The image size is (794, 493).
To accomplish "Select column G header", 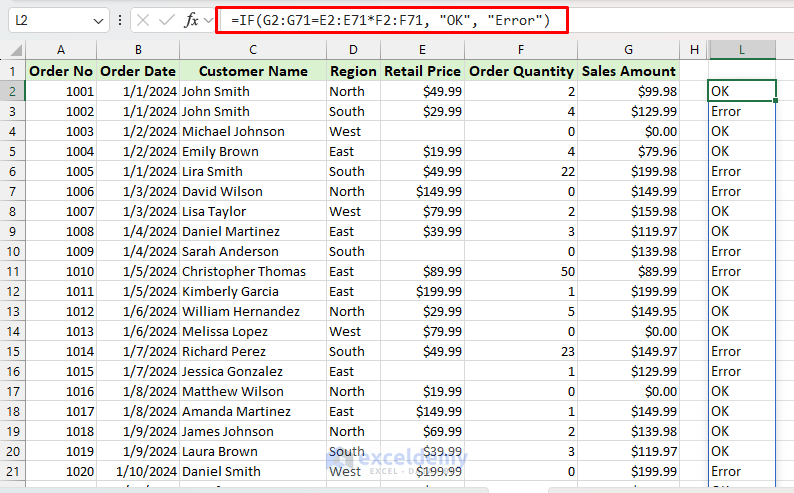I will coord(628,50).
